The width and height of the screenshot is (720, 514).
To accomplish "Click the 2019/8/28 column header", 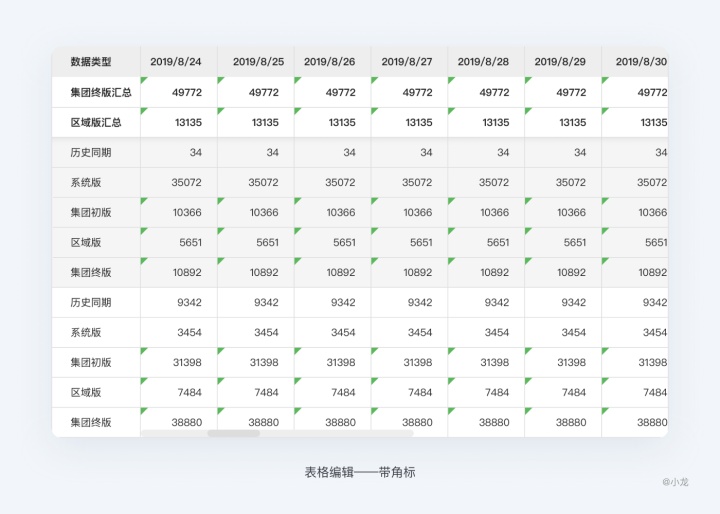I will pyautogui.click(x=484, y=62).
